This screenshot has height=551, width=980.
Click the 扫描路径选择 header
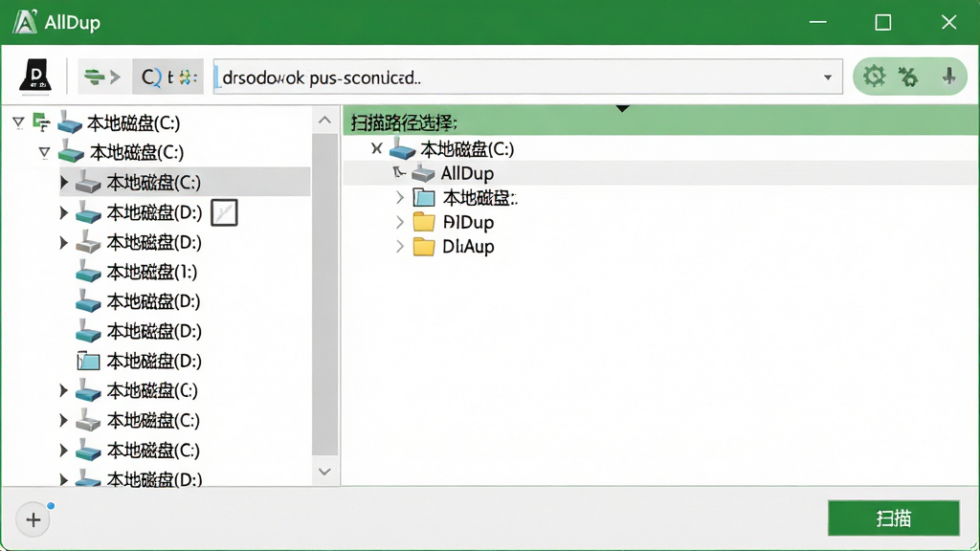click(404, 122)
